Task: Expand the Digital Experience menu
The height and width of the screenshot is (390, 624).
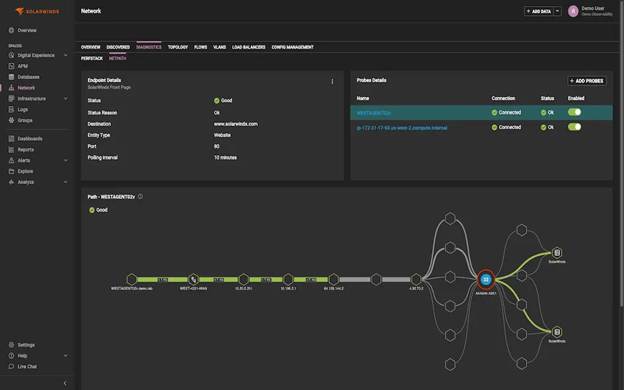Action: [66, 55]
